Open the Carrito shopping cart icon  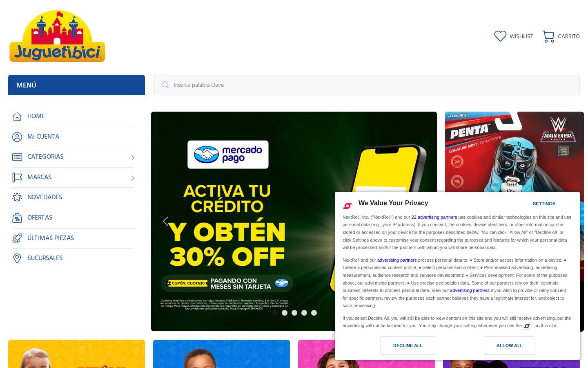[548, 36]
